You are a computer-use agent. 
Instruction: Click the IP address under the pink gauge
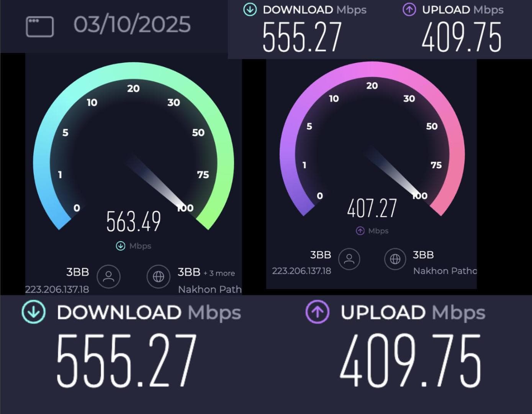(x=301, y=271)
